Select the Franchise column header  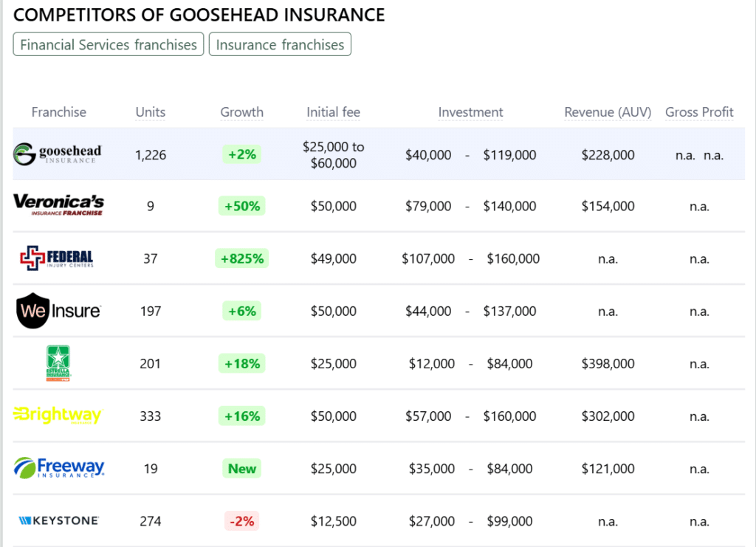(59, 111)
